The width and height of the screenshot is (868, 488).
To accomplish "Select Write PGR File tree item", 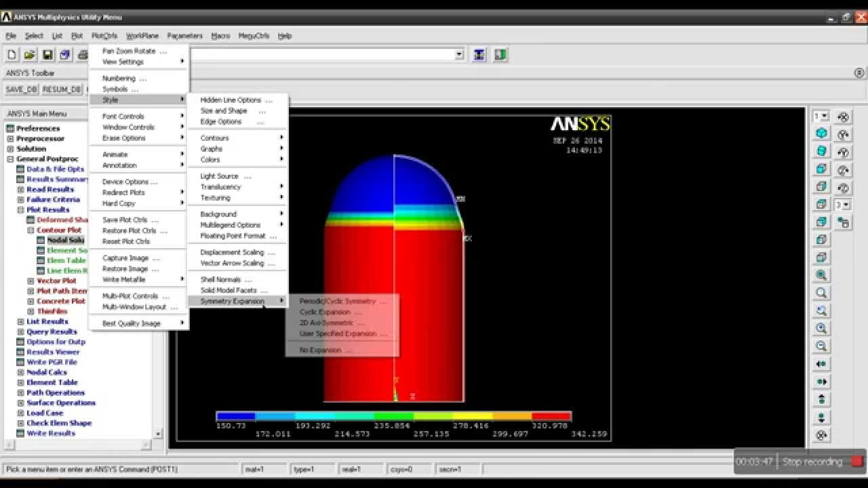I will (x=52, y=362).
